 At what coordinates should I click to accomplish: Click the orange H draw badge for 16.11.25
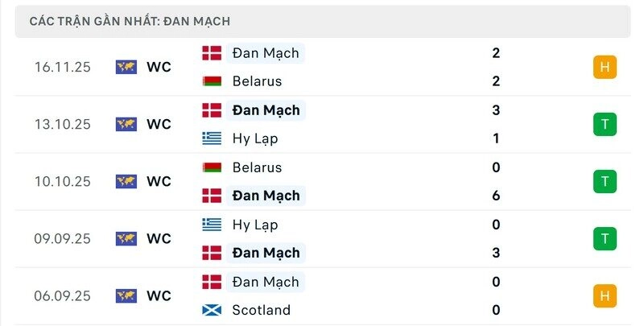click(604, 67)
